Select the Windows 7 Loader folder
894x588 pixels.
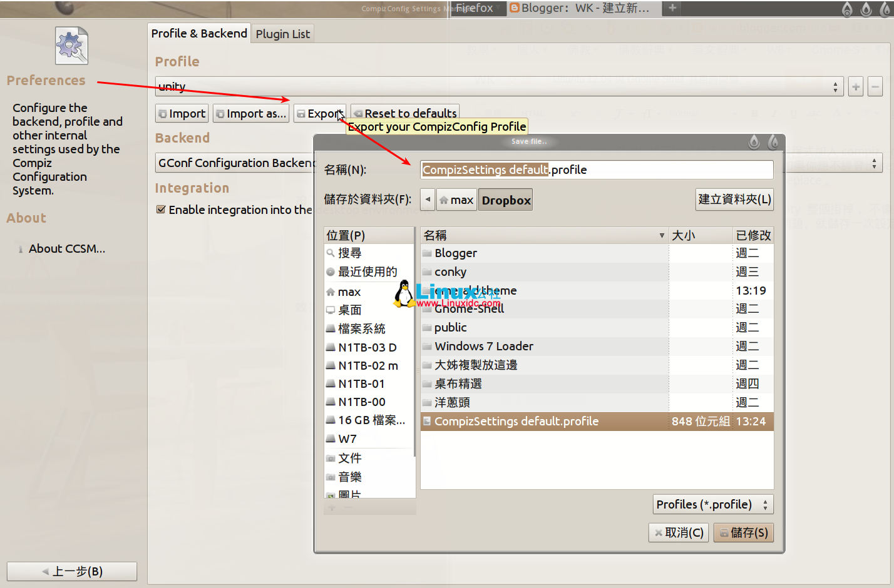[597, 346]
